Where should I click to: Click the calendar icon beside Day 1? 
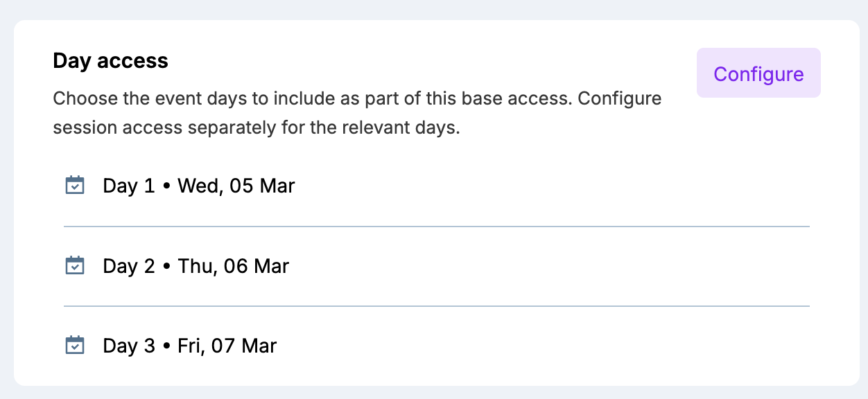75,186
